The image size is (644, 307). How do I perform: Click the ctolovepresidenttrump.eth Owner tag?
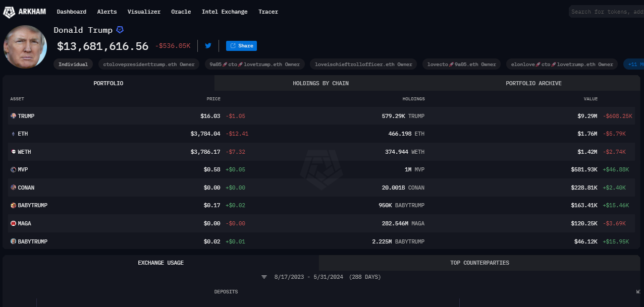(148, 64)
